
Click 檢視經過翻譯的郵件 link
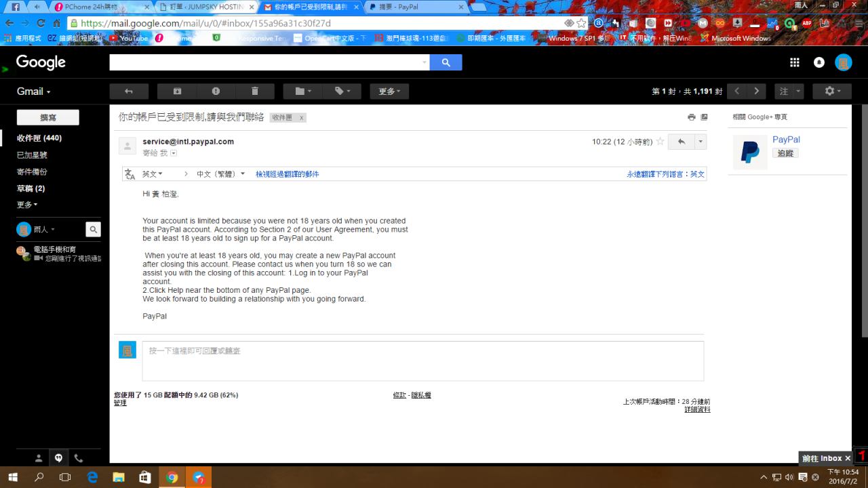(x=287, y=174)
